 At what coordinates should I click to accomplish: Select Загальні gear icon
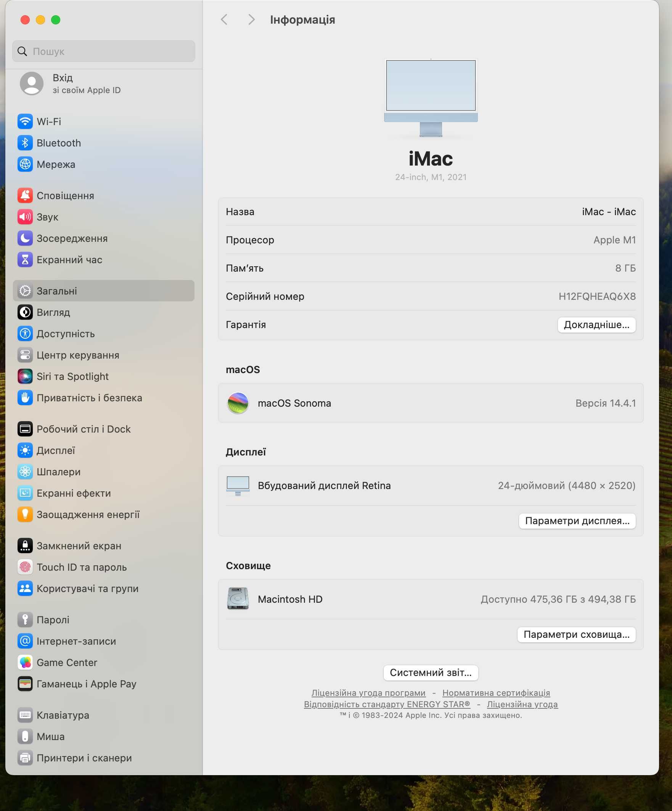point(25,291)
